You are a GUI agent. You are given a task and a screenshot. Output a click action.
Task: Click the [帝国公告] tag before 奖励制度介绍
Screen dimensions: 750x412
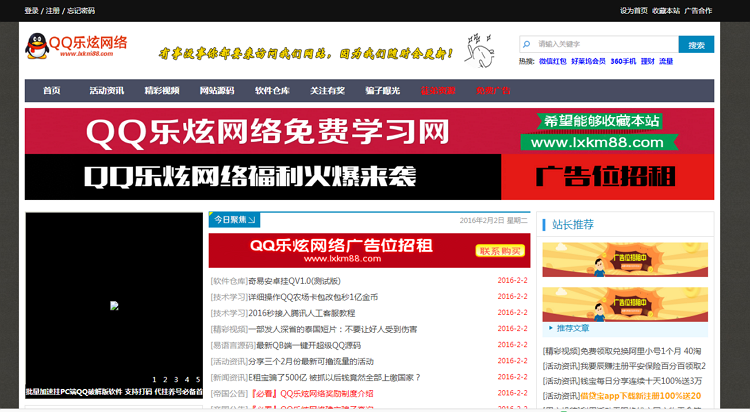pyautogui.click(x=229, y=394)
